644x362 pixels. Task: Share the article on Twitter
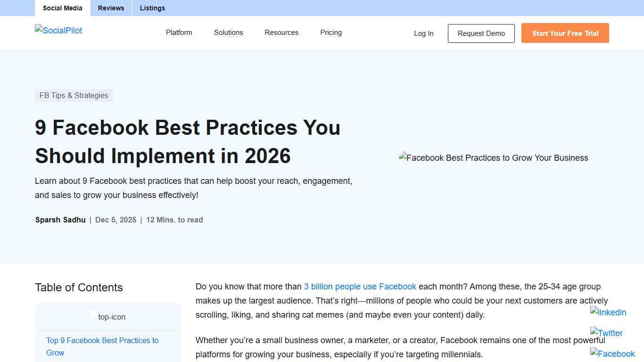606,333
